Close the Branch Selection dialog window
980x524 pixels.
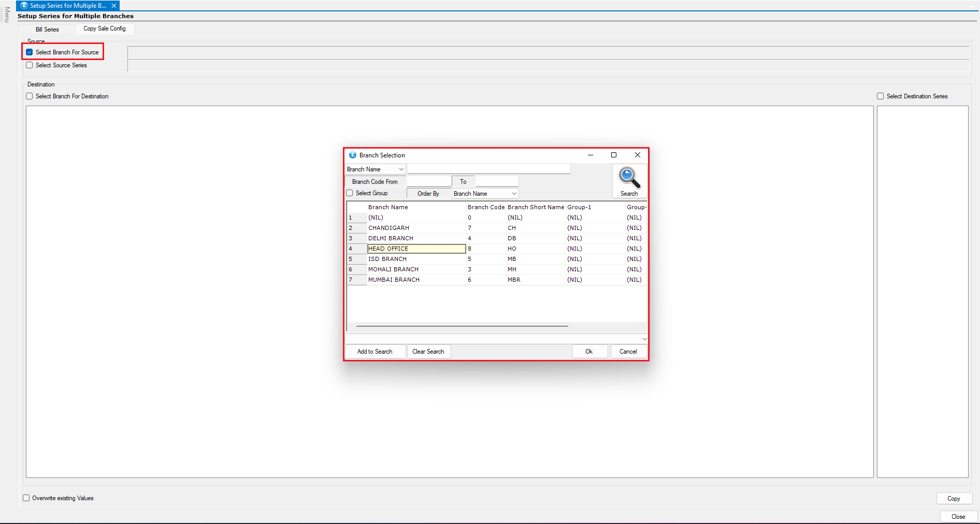[x=638, y=155]
